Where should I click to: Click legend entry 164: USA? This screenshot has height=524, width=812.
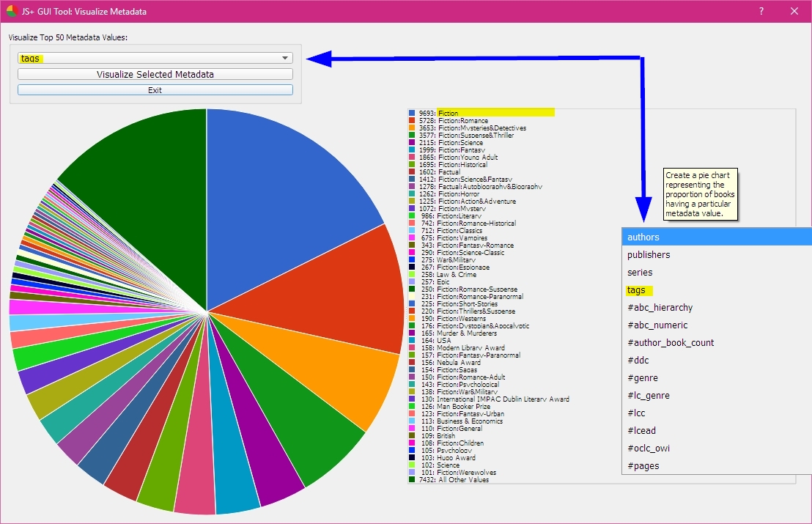coord(435,340)
